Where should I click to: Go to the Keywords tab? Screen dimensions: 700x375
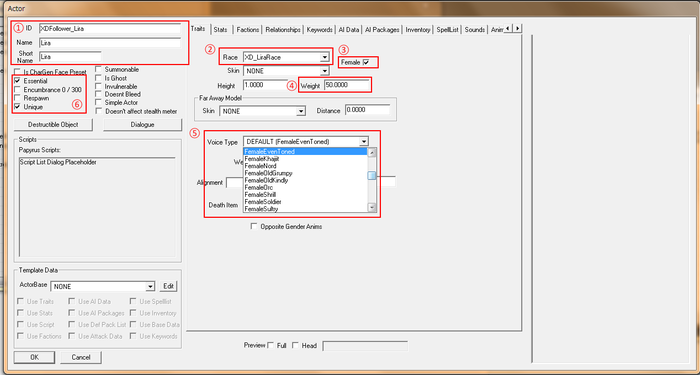point(320,29)
